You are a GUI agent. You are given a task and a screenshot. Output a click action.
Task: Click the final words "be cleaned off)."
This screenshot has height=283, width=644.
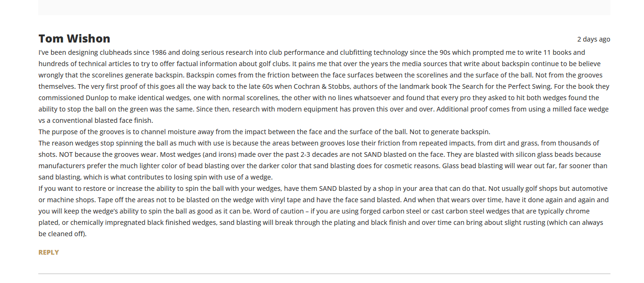tap(62, 234)
